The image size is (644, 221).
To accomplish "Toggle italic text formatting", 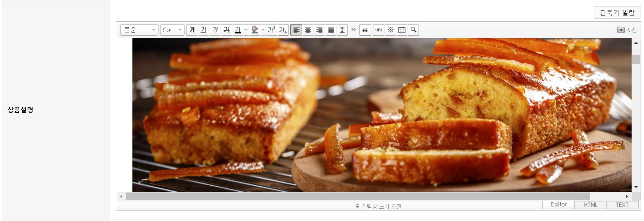I will (x=215, y=30).
